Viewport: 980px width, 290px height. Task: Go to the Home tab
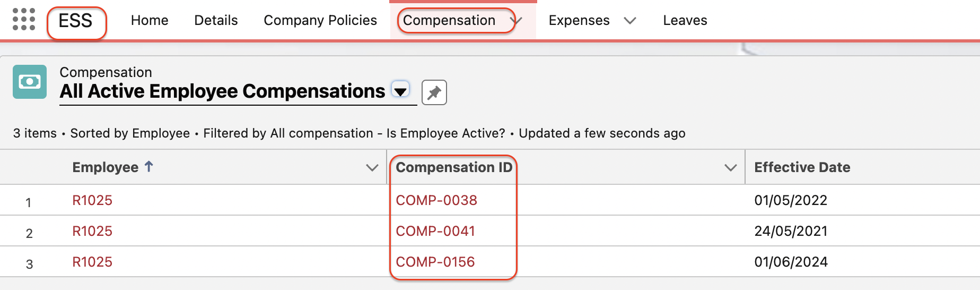150,20
